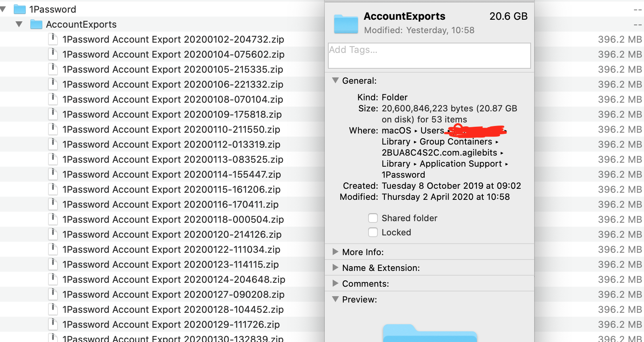
Task: Click the 2BUA8C4S2C.com.agilebits path segment
Action: click(x=439, y=152)
